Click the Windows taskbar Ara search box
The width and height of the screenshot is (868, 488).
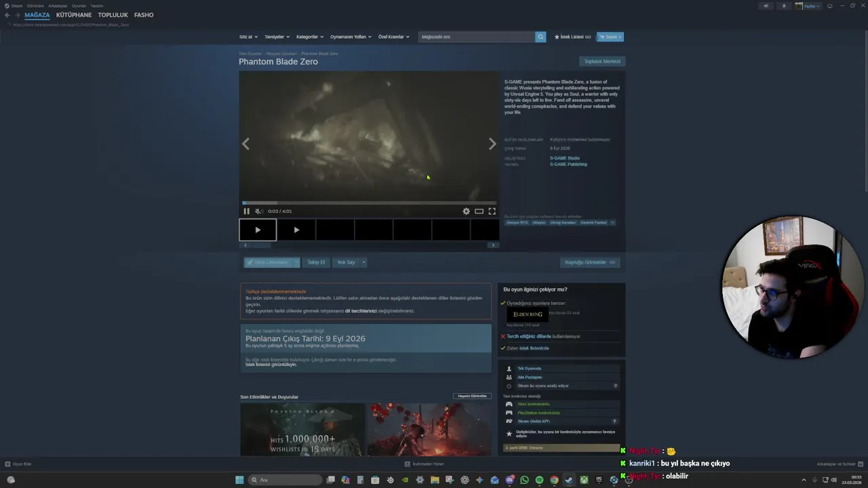pos(283,480)
